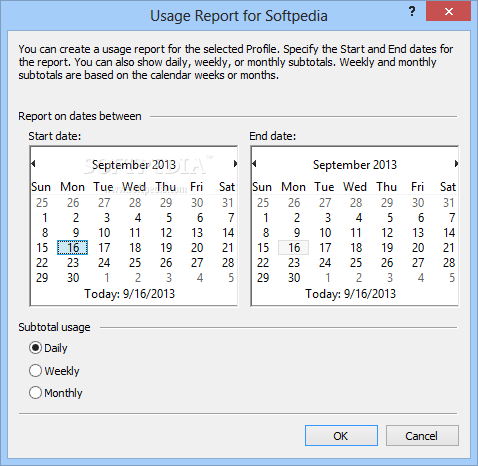Choose September 18 in End date calendar

356,248
